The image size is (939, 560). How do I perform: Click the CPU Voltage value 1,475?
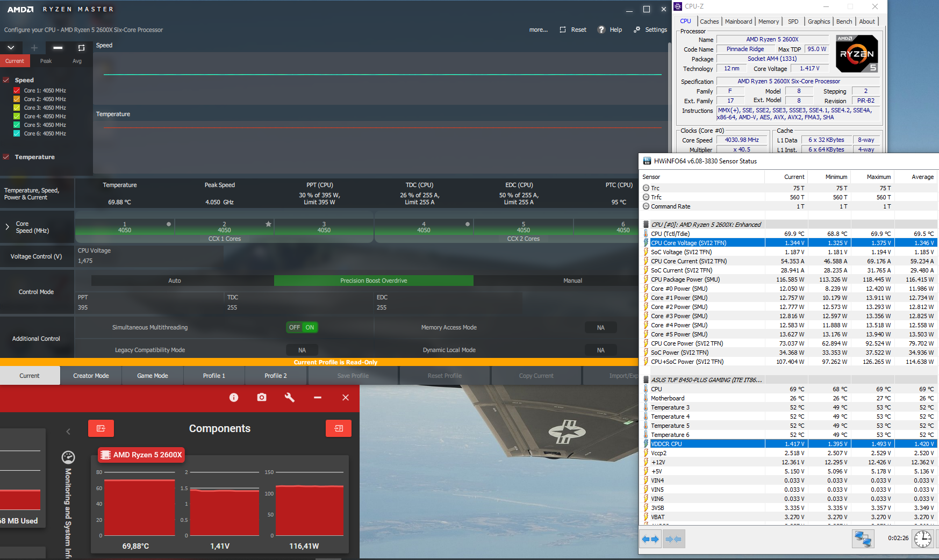(x=85, y=261)
